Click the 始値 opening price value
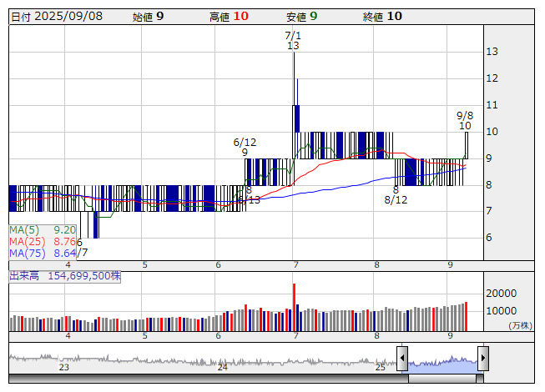The height and width of the screenshot is (392, 545). (x=159, y=16)
